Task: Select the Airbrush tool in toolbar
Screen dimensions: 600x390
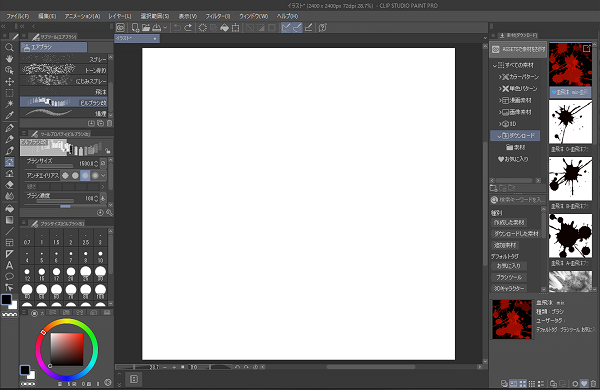Action: pos(9,162)
